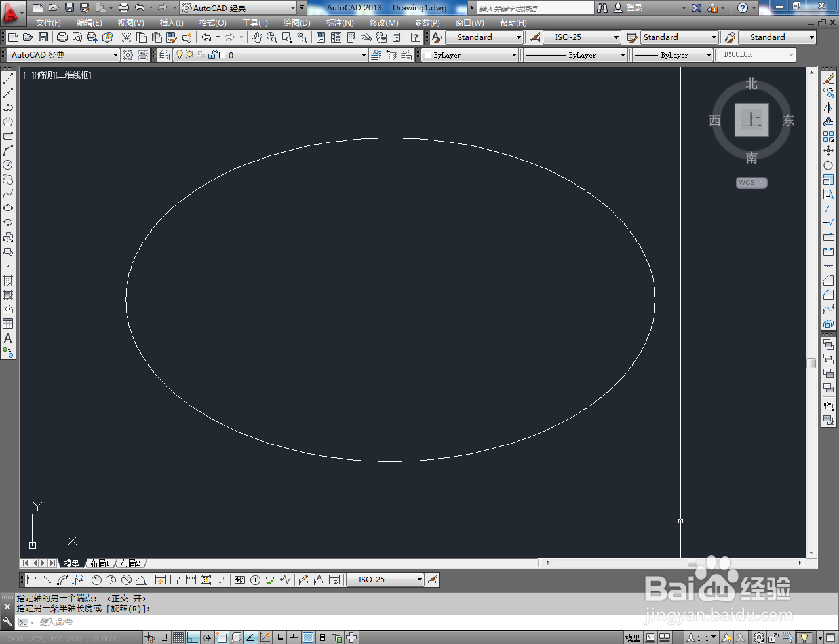Toggle Ortho Mode in status bar
Screen dimensions: 839x644
click(x=193, y=637)
